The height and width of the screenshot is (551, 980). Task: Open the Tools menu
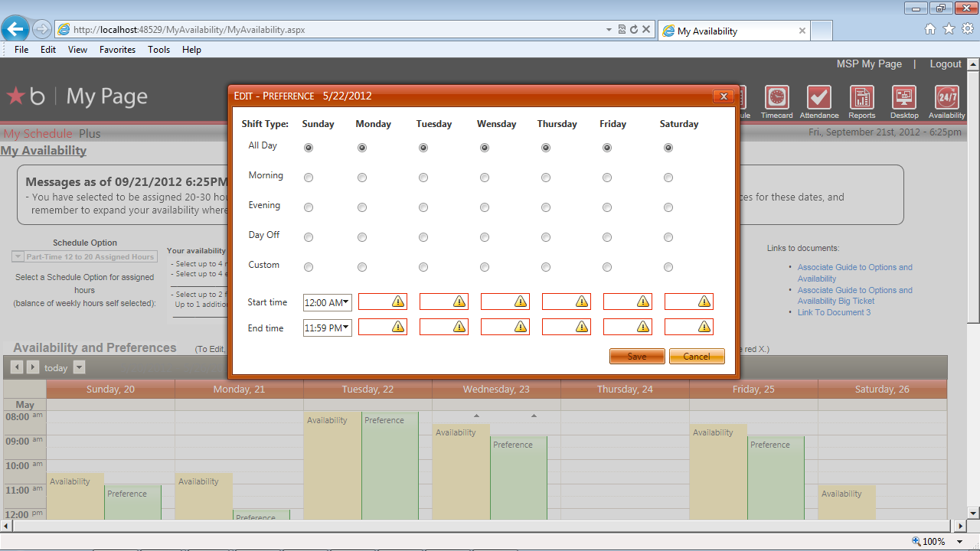point(159,50)
